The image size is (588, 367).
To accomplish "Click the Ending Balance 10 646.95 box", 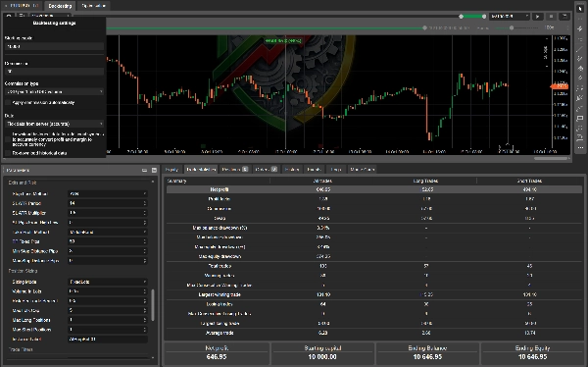I will (x=427, y=352).
